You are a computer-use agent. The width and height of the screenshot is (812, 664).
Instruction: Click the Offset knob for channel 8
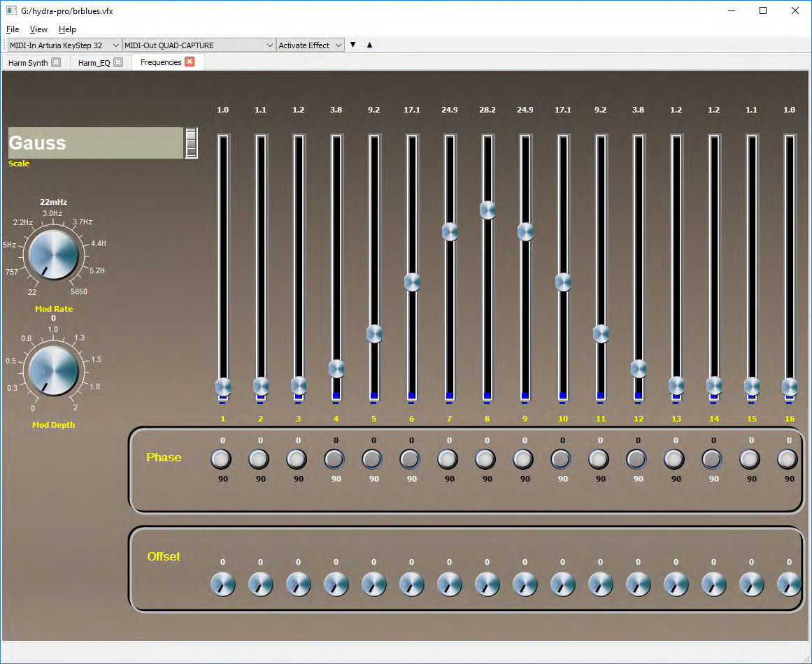point(487,584)
